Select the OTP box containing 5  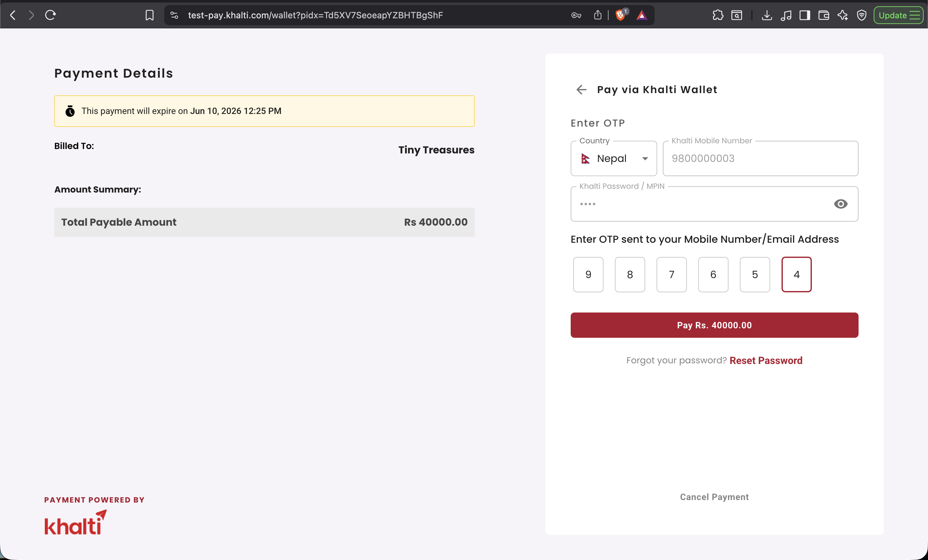point(755,275)
